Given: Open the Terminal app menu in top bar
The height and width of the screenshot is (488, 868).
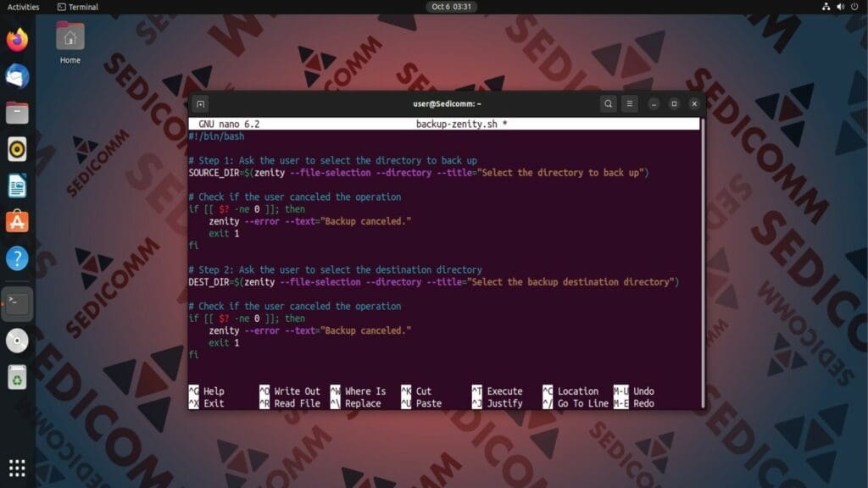Looking at the screenshot, I should [x=79, y=7].
